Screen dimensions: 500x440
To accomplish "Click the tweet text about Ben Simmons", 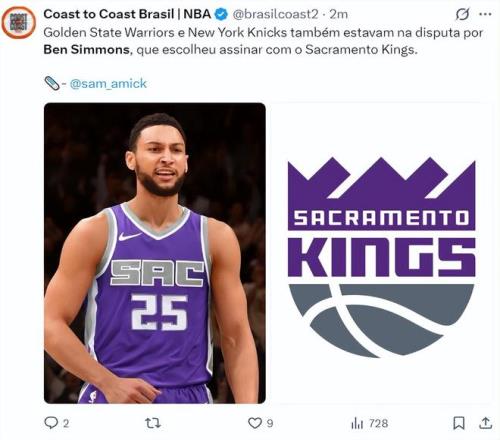I will coord(263,41).
